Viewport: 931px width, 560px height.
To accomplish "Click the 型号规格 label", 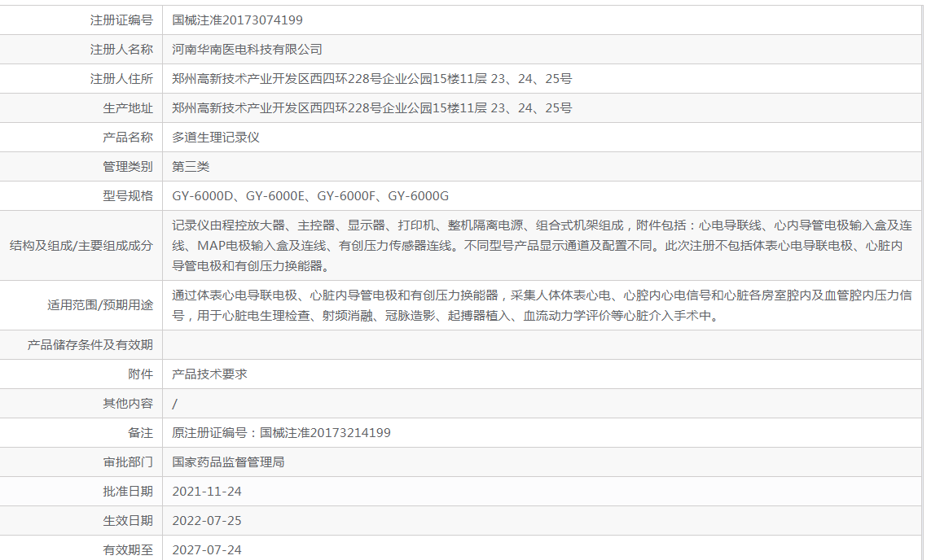I will [x=128, y=196].
